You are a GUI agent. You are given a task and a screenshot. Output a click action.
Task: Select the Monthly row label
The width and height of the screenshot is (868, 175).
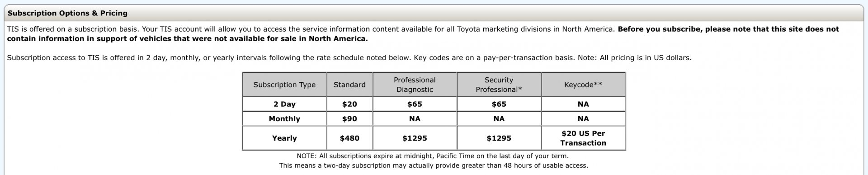(x=284, y=119)
